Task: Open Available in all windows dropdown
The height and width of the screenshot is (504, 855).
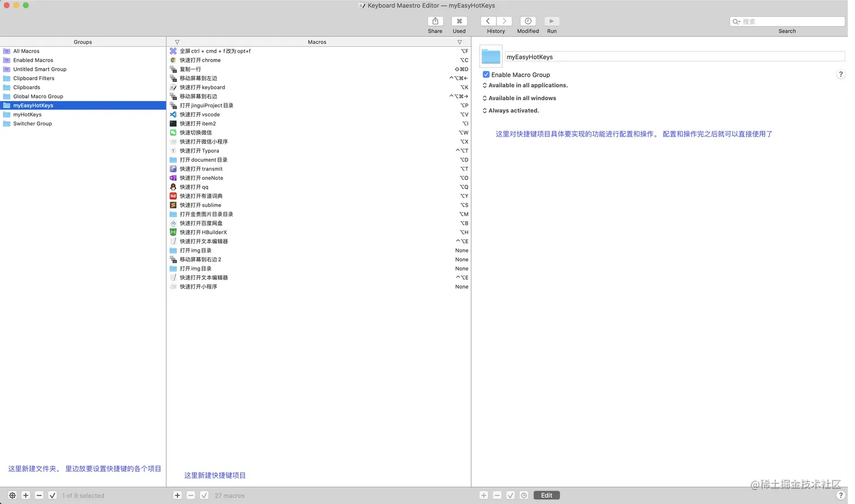Action: pyautogui.click(x=520, y=98)
